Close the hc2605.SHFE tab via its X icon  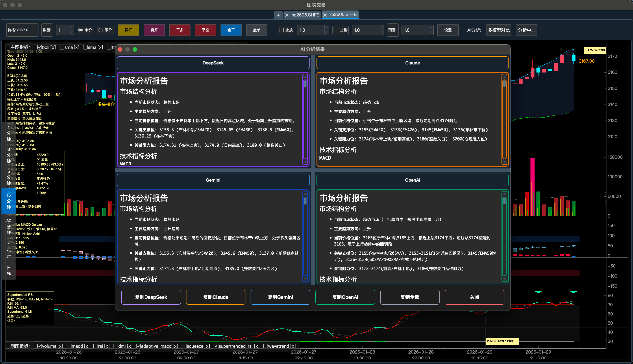pyautogui.click(x=287, y=15)
